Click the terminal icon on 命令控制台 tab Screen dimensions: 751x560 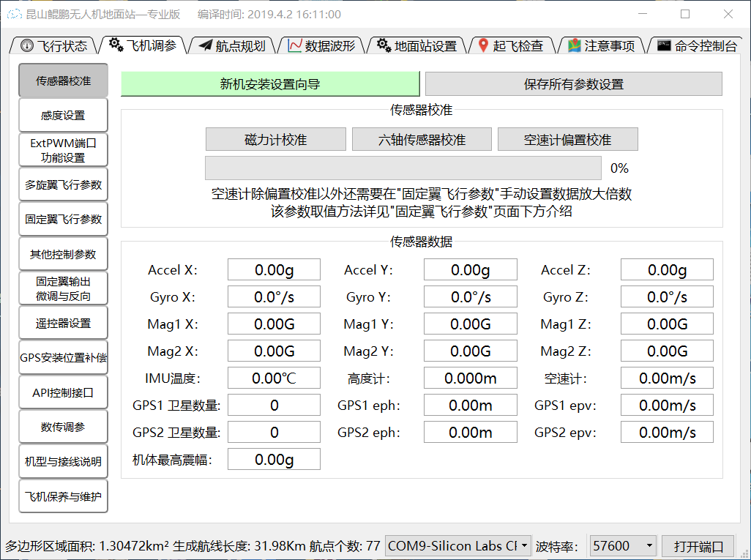click(x=664, y=46)
